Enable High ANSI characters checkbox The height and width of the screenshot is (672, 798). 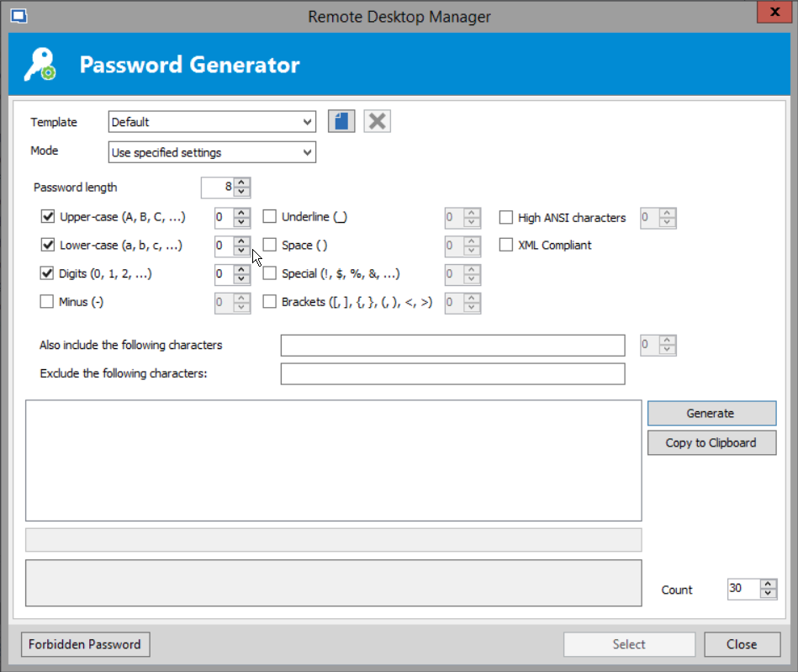pos(506,218)
